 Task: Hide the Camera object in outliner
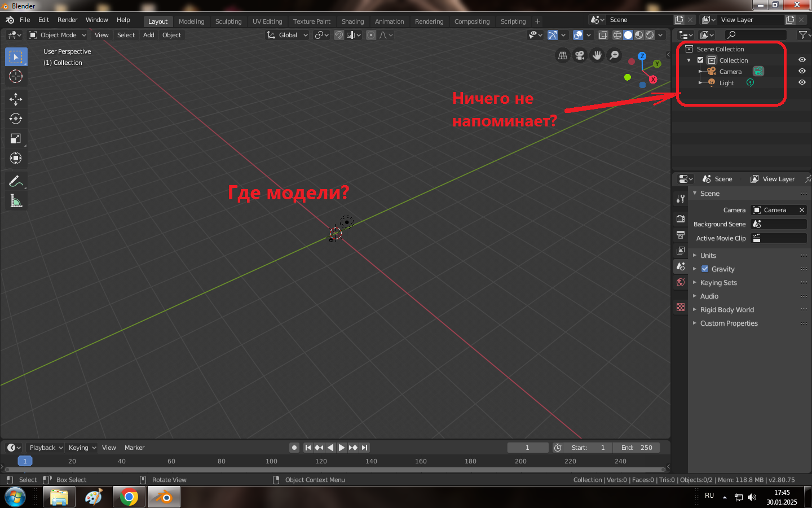pos(802,71)
